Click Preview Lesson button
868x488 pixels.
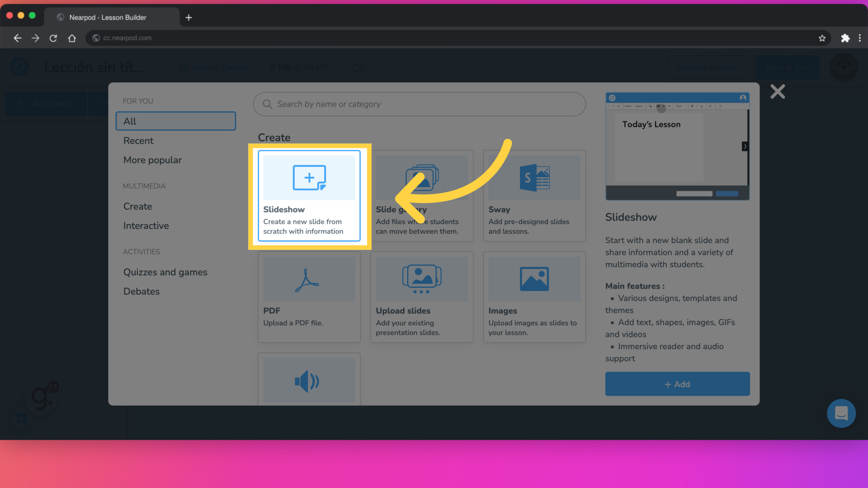(x=707, y=67)
